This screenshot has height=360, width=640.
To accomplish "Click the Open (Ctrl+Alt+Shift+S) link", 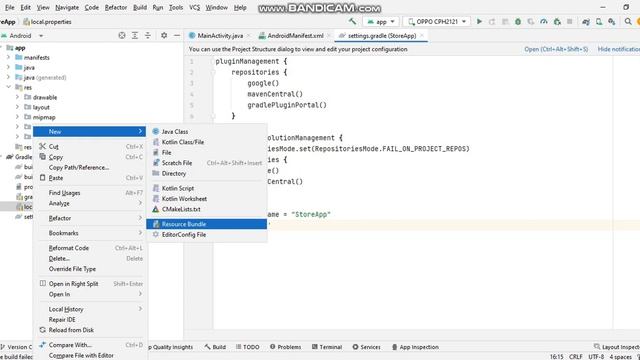I will (556, 49).
